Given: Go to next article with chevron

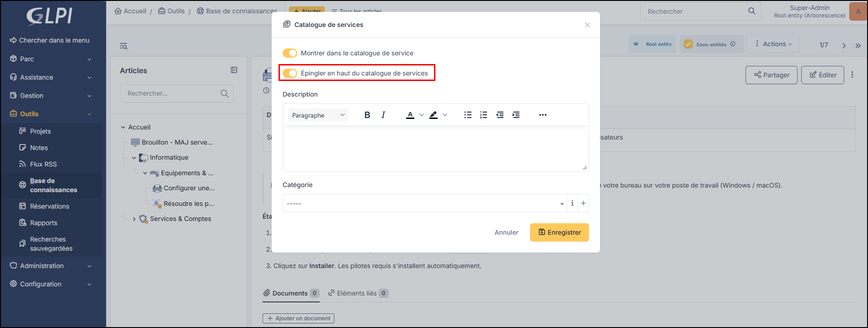Looking at the screenshot, I should pos(844,45).
